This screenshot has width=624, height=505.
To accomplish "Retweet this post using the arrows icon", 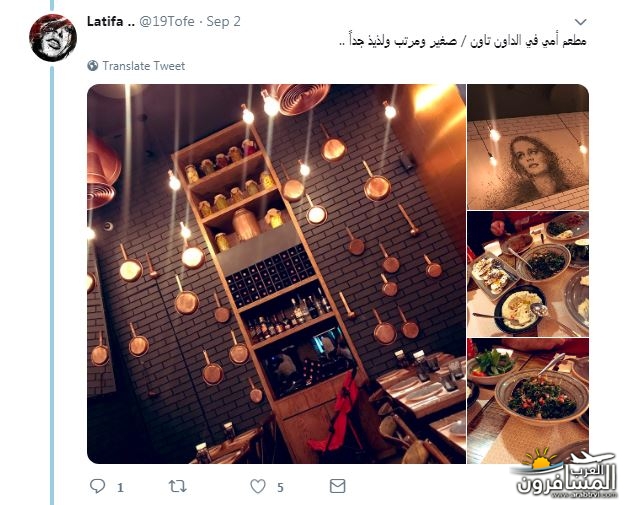I will (x=177, y=486).
